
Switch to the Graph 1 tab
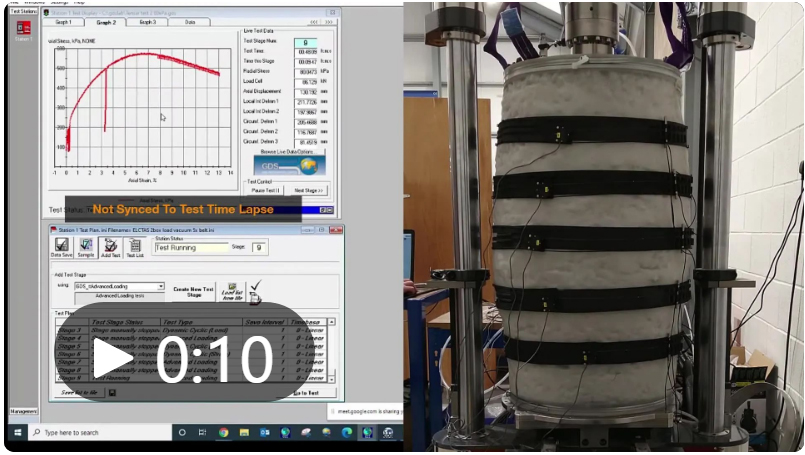[x=64, y=22]
